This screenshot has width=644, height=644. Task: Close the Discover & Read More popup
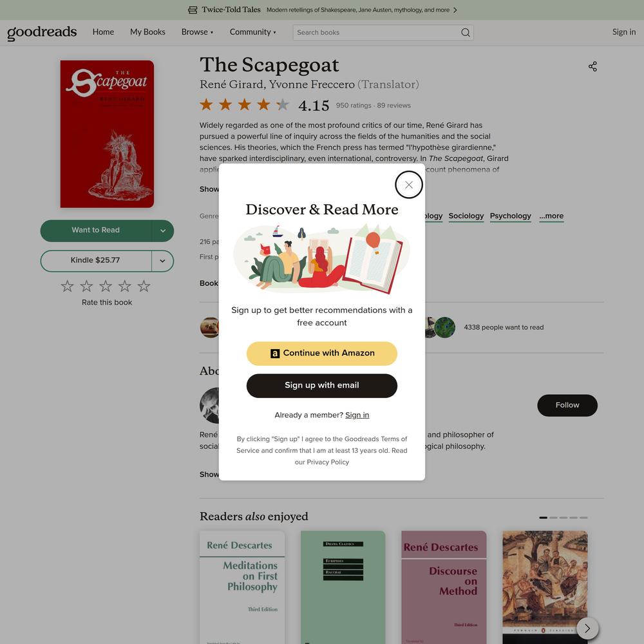point(409,185)
